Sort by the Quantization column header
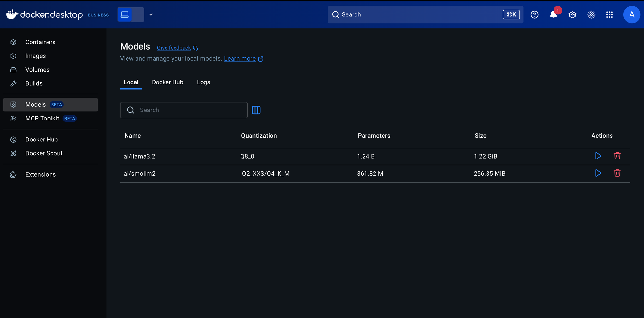644x318 pixels. tap(259, 136)
